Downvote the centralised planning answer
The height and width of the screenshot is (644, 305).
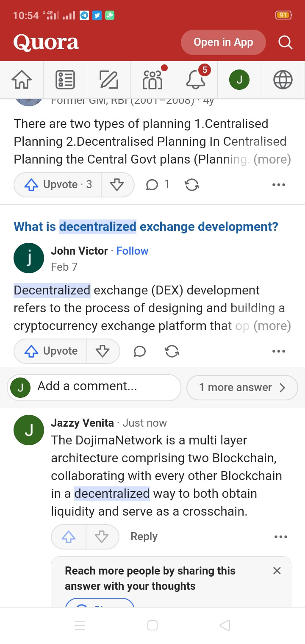click(117, 184)
